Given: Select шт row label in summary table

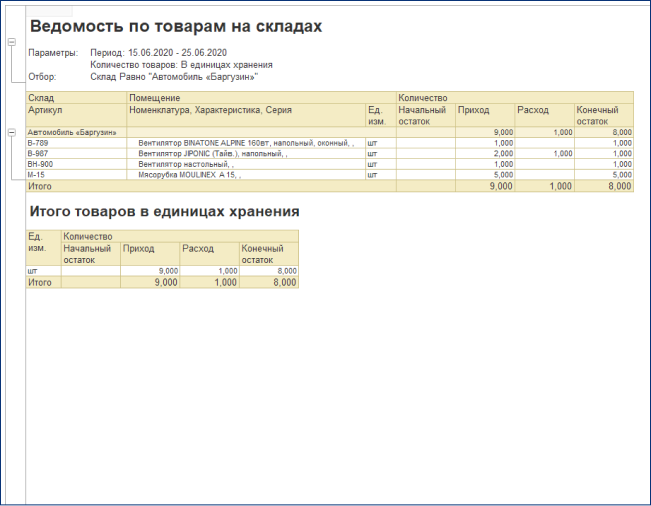Looking at the screenshot, I should point(44,271).
